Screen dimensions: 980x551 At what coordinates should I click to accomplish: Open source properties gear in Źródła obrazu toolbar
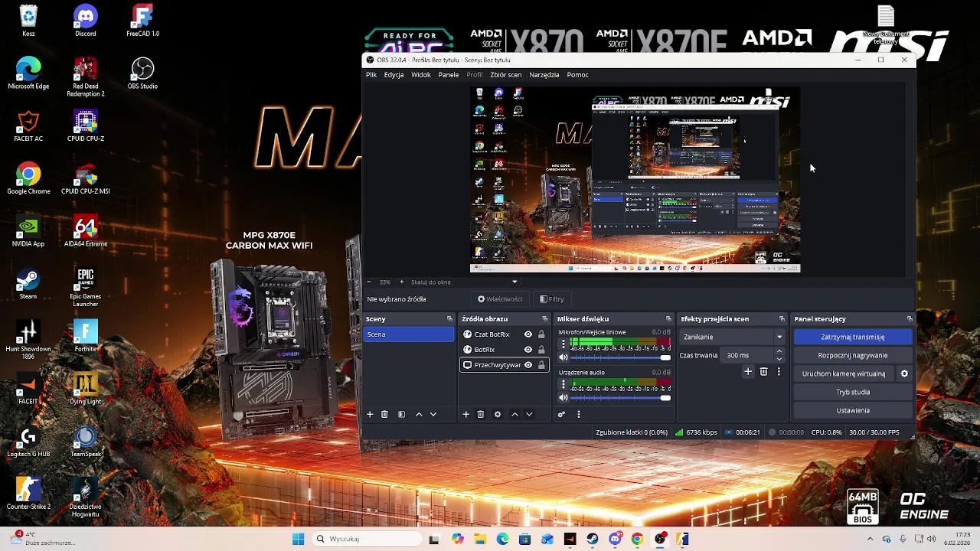coord(498,414)
